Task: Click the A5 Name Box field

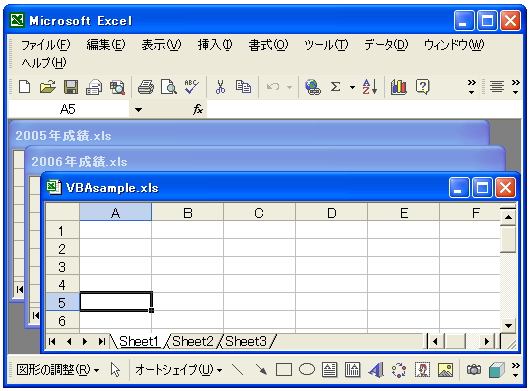Action: click(68, 109)
